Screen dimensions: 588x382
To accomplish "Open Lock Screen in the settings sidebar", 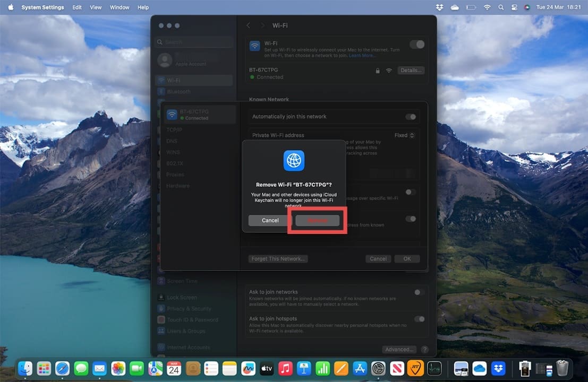I will coord(193,297).
